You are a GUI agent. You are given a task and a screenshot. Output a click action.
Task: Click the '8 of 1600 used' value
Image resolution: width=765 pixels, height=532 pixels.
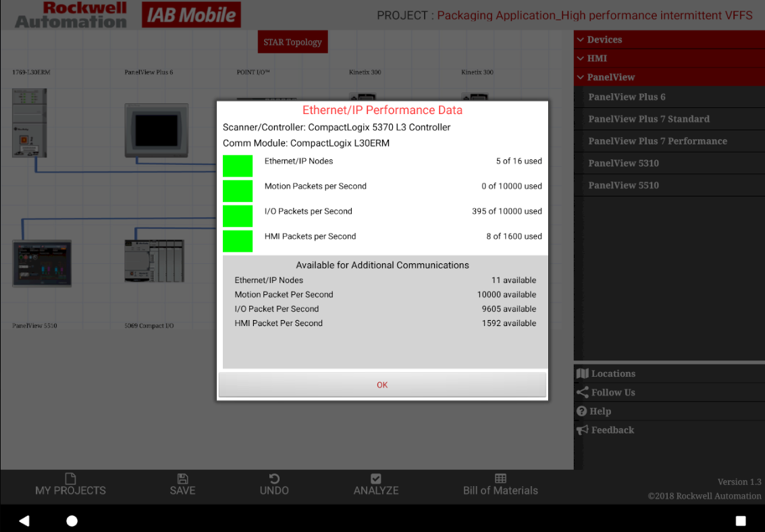514,236
